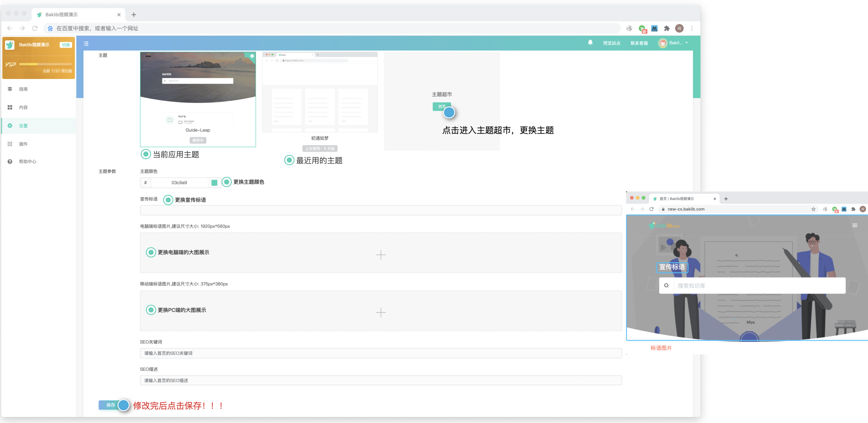Reload page in the new-cs.baklib.com window

click(x=651, y=209)
